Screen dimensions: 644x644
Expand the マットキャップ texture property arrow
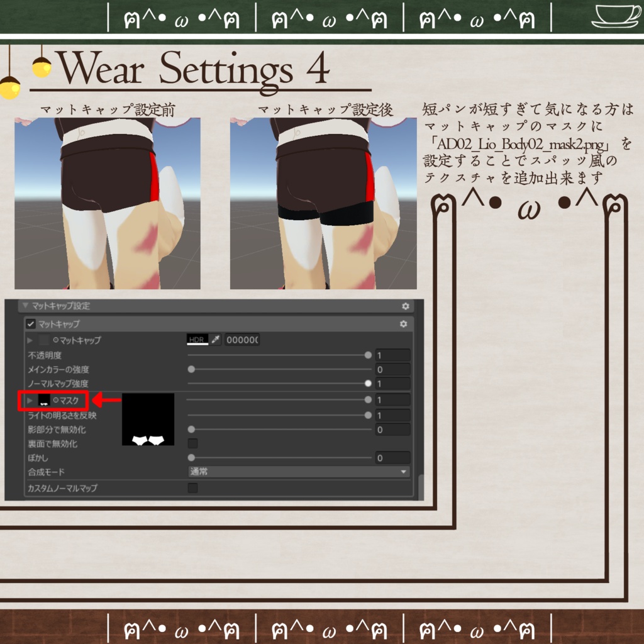coord(30,340)
